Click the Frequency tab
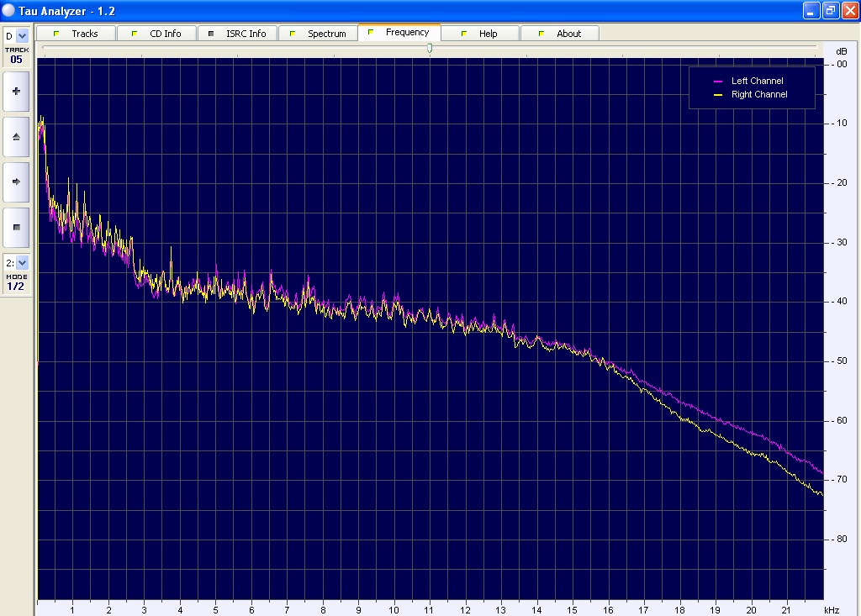 pyautogui.click(x=407, y=33)
